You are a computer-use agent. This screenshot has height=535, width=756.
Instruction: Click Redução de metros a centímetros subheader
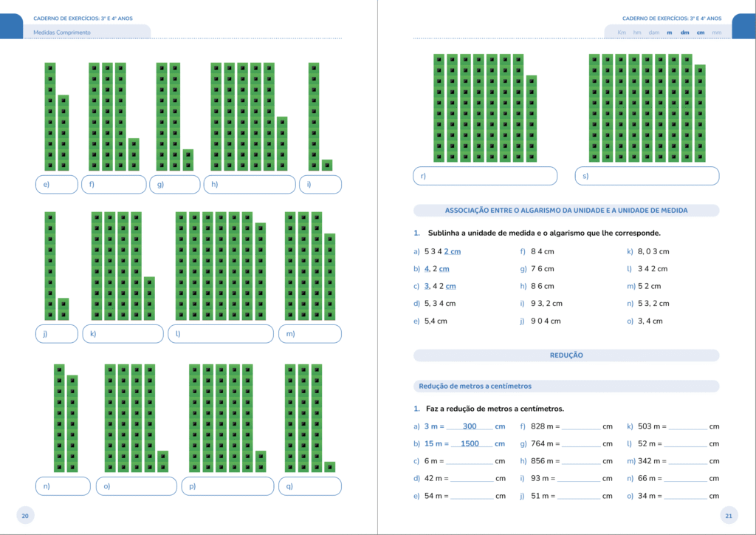pos(566,386)
